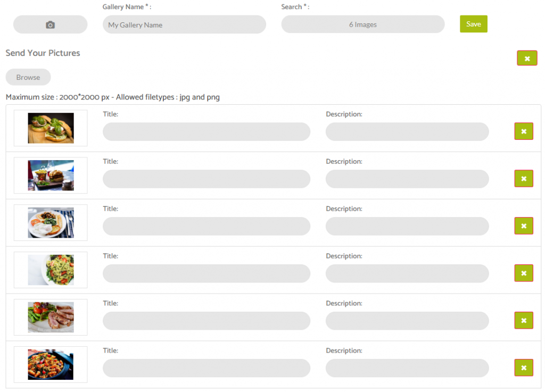The width and height of the screenshot is (545, 392).
Task: Click the Maximum size allowed filetypes note
Action: coord(113,97)
